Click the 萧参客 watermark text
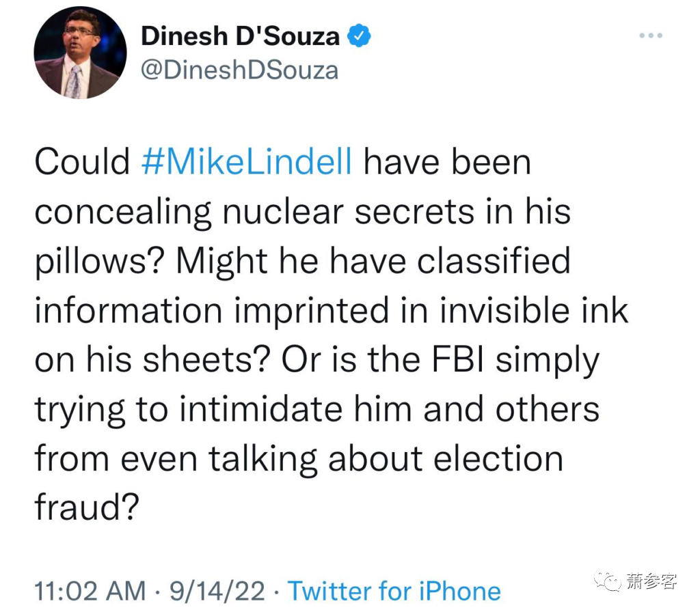Image resolution: width=700 pixels, height=612 pixels. click(x=651, y=581)
